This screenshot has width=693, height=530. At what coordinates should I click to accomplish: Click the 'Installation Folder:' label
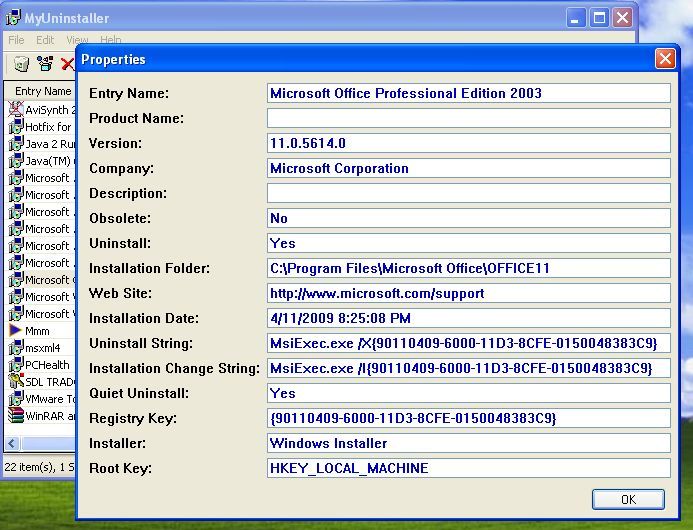point(149,268)
